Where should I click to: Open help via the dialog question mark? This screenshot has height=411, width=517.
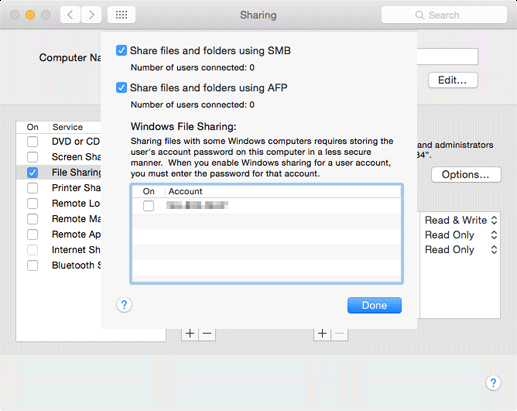click(x=124, y=305)
